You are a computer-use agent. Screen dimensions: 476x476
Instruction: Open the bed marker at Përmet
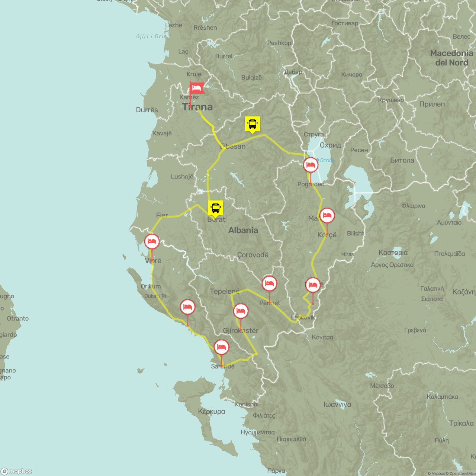[269, 283]
